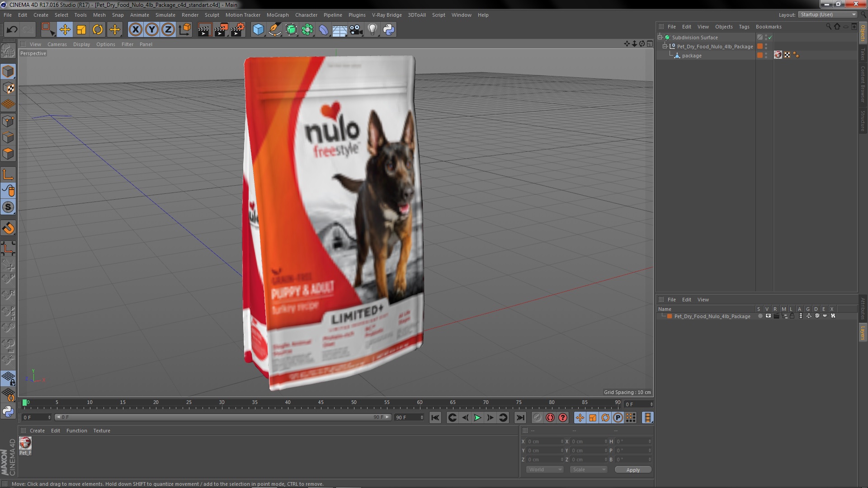Screen dimensions: 868x488
Task: Add a Light object
Action: pyautogui.click(x=373, y=30)
